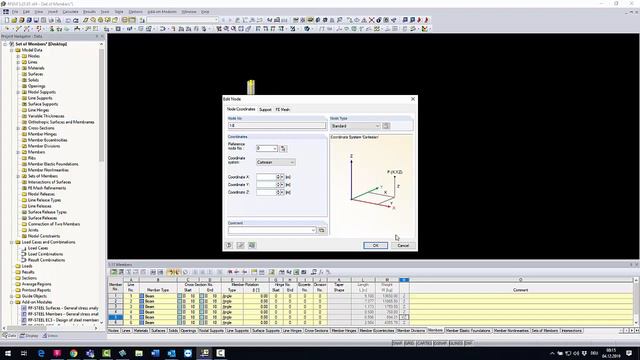Open Outlook from the taskbar
Viewport: 640px width, 360px height.
coord(171,353)
